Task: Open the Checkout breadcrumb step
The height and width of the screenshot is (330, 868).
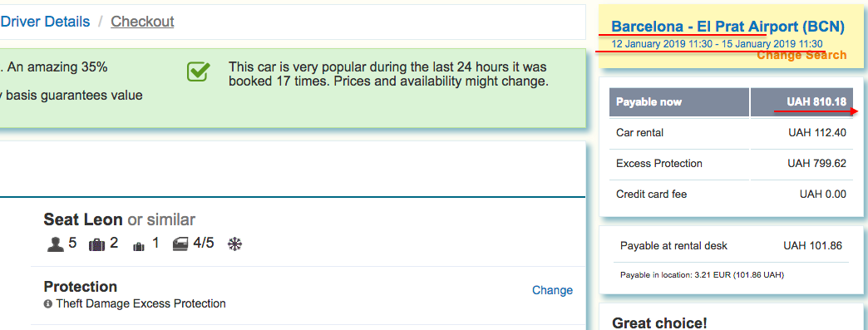Action: [x=142, y=22]
